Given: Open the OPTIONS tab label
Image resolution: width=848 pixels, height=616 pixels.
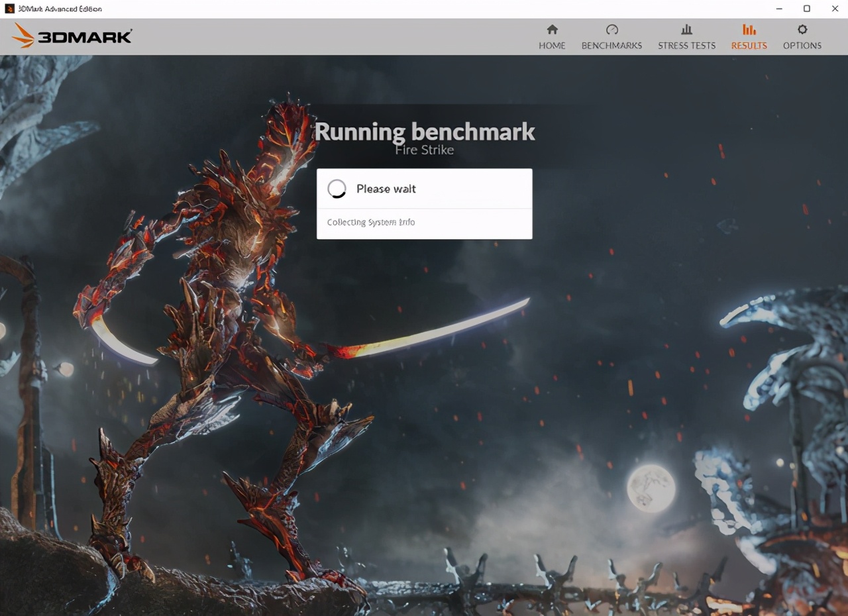Looking at the screenshot, I should click(802, 46).
